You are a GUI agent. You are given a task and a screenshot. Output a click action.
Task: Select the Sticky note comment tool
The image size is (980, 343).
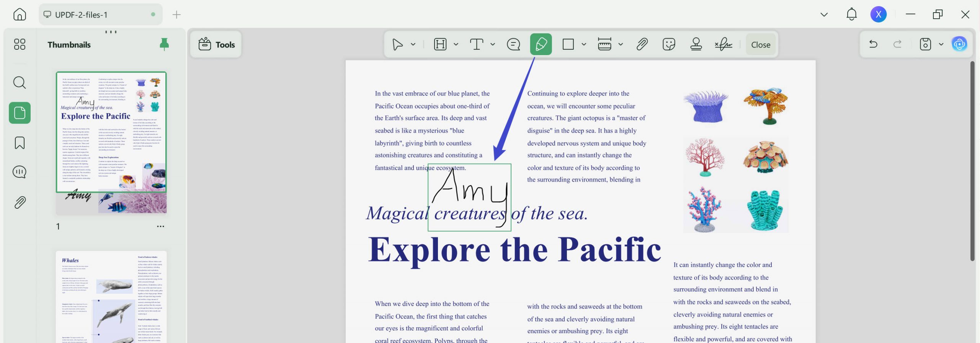click(513, 44)
